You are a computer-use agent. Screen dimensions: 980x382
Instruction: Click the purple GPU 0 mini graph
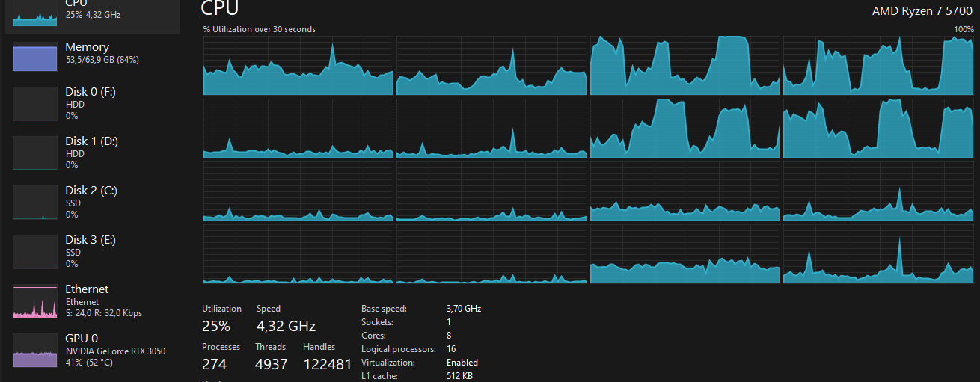click(x=34, y=350)
